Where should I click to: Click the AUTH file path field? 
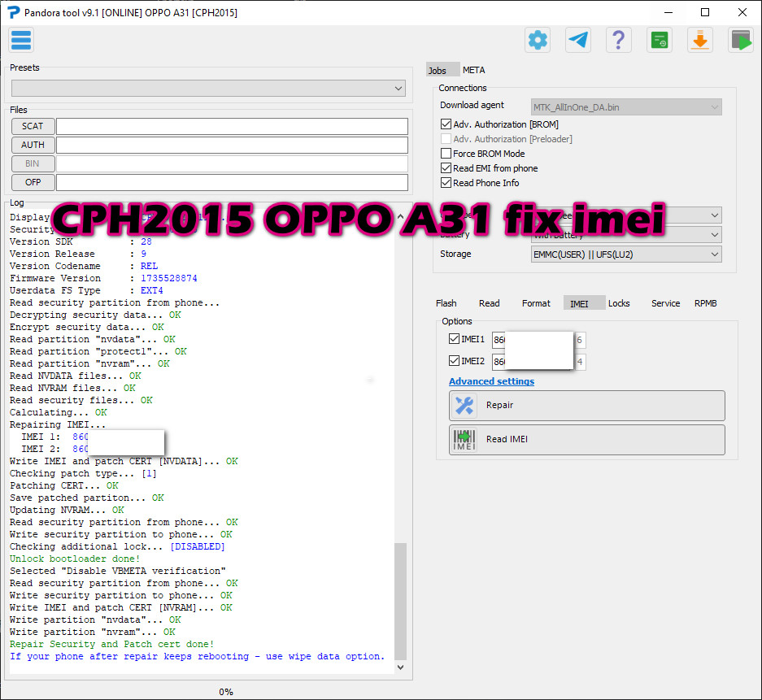click(232, 145)
